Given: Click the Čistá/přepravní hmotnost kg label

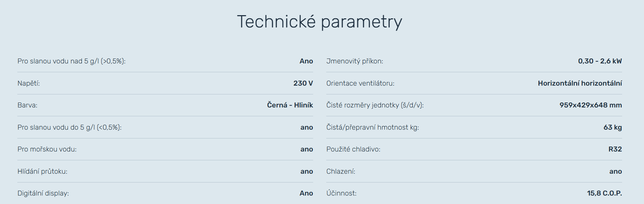Looking at the screenshot, I should [x=372, y=128].
